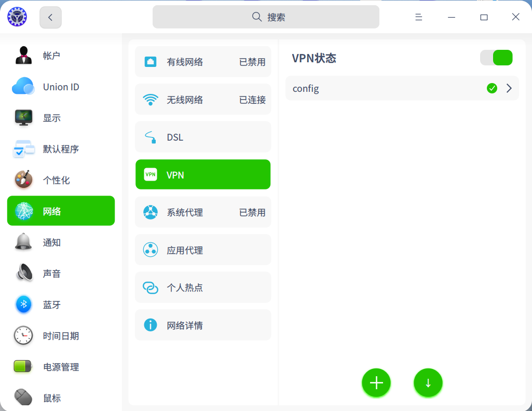Click 已禁用 status on 有线网络 row

[x=252, y=62]
